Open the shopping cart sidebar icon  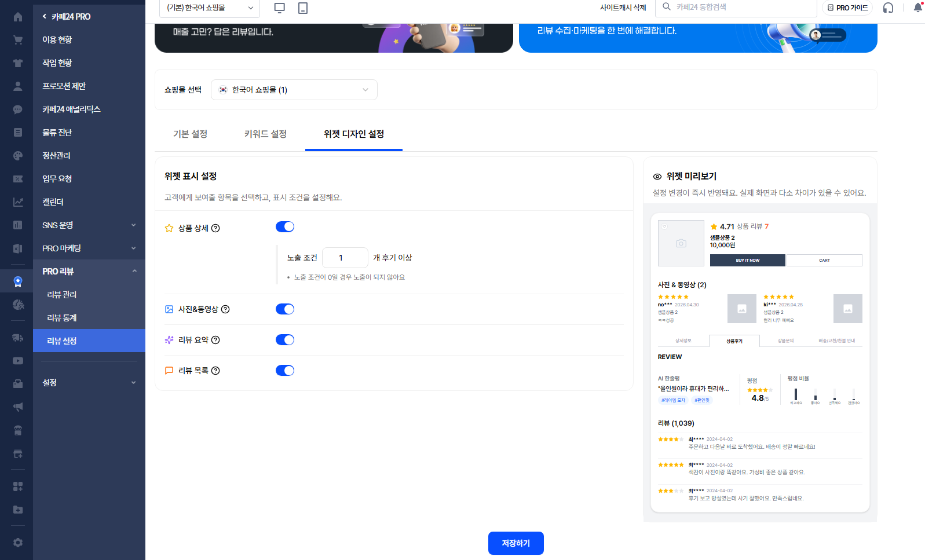[18, 40]
